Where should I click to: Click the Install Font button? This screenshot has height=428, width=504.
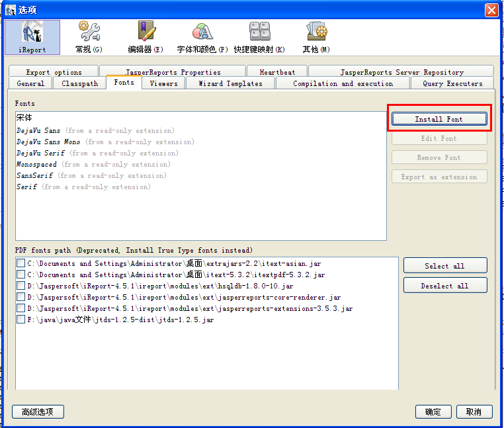(x=439, y=119)
